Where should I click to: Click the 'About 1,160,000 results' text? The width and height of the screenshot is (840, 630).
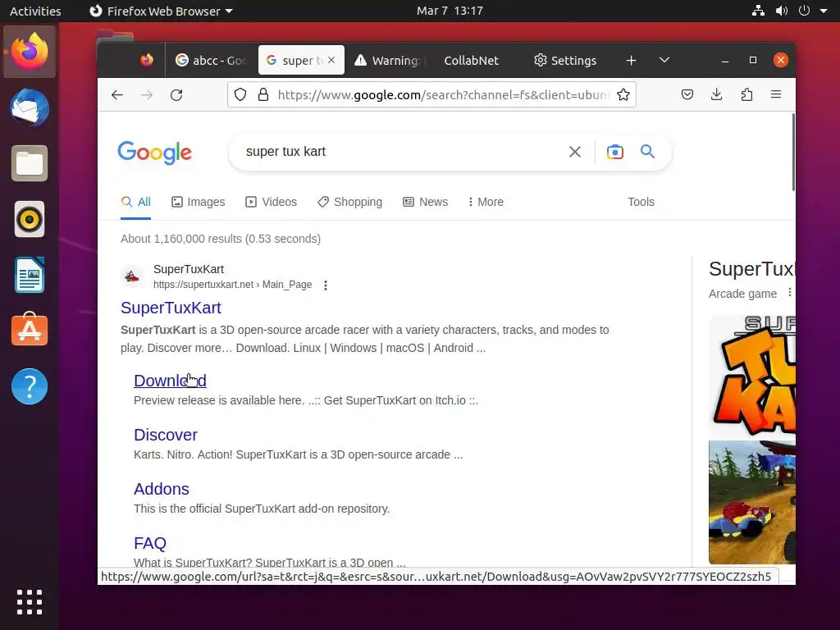pyautogui.click(x=221, y=239)
